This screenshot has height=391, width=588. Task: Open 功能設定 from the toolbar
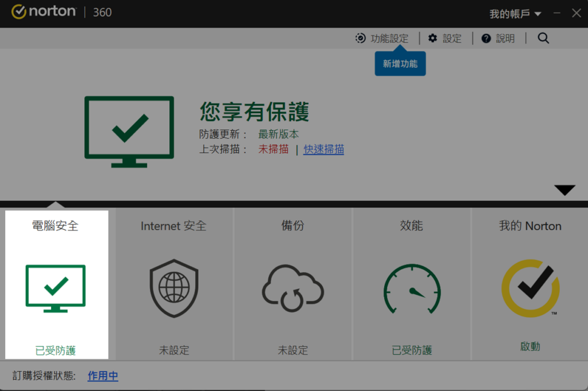(x=389, y=38)
